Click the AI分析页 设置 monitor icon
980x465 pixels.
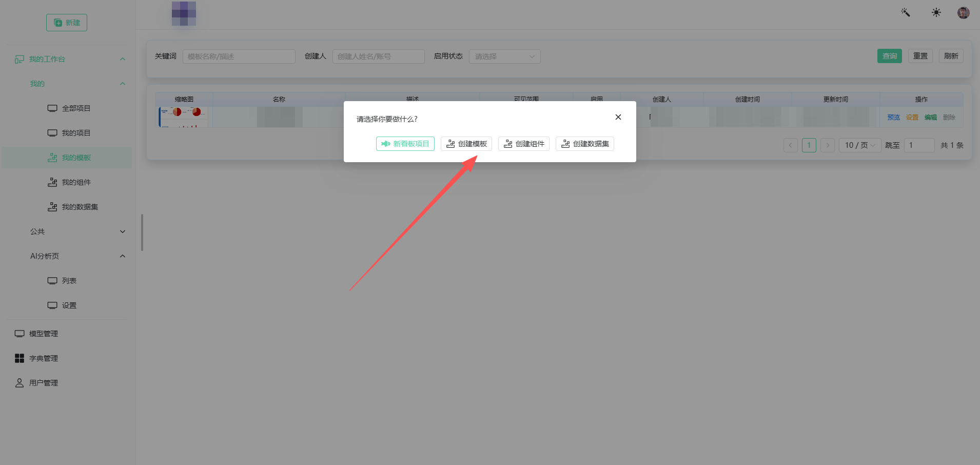[52, 305]
